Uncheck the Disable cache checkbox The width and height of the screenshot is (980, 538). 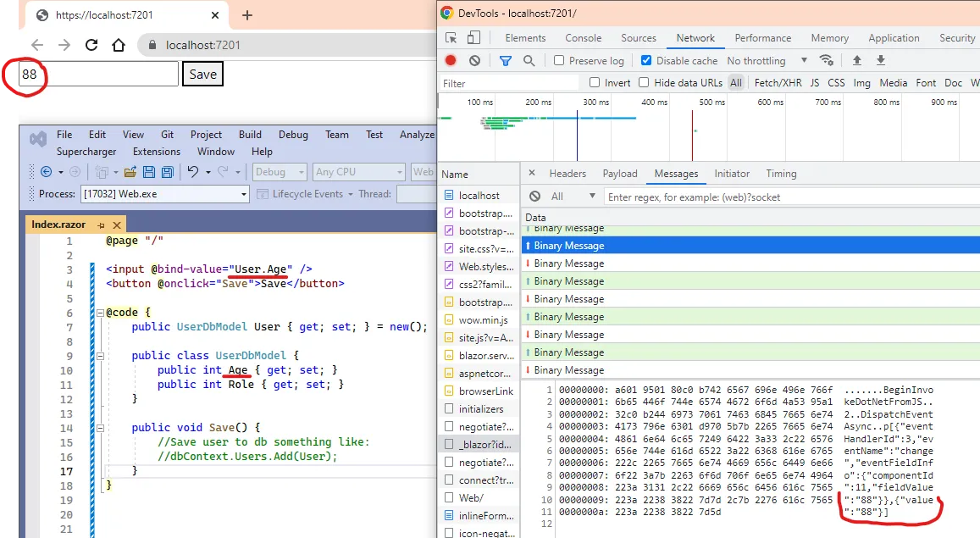[x=646, y=60]
